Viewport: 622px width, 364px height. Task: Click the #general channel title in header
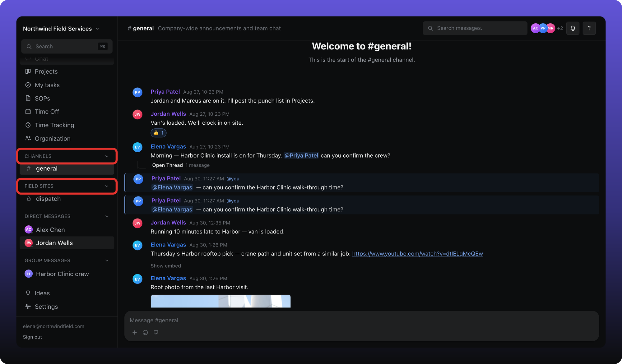pos(141,28)
